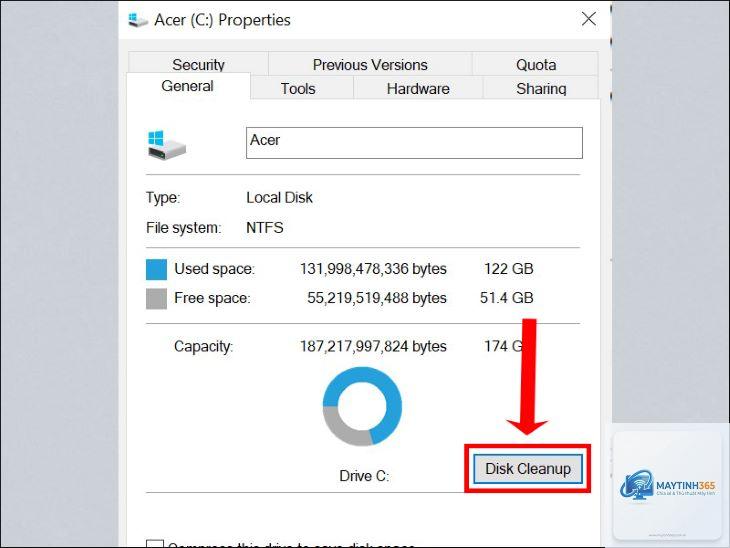Click the Used space: label
This screenshot has height=548, width=730.
(215, 269)
